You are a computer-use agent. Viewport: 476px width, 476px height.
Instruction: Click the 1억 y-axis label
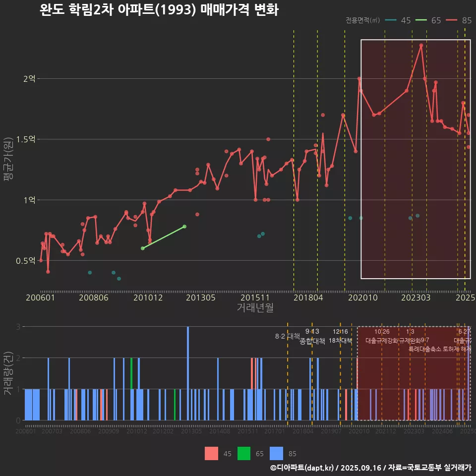29,200
